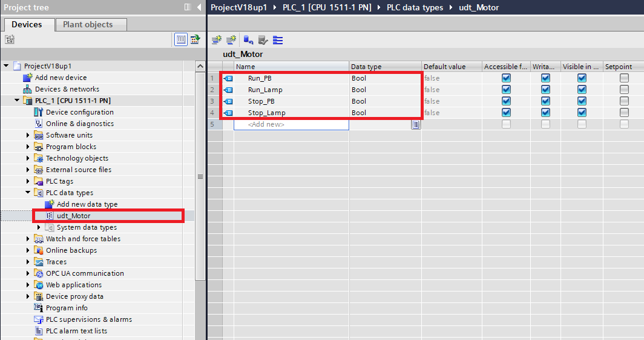Open Traces in project tree

pyautogui.click(x=56, y=261)
